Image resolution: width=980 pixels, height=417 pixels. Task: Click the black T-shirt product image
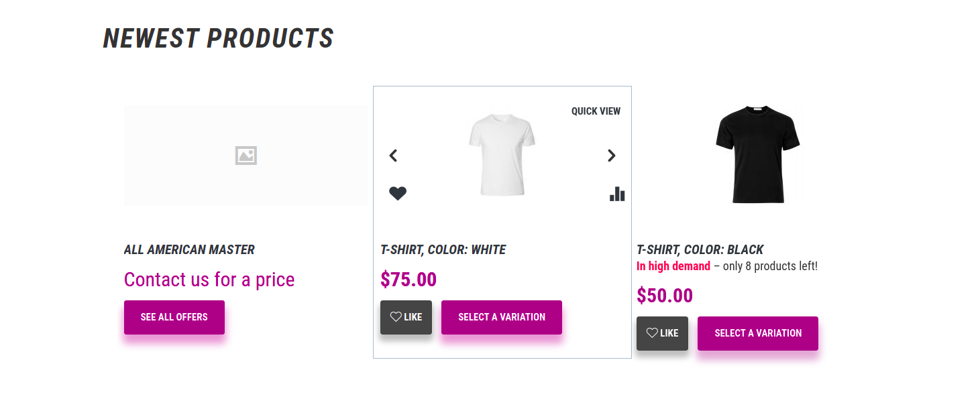pyautogui.click(x=758, y=155)
